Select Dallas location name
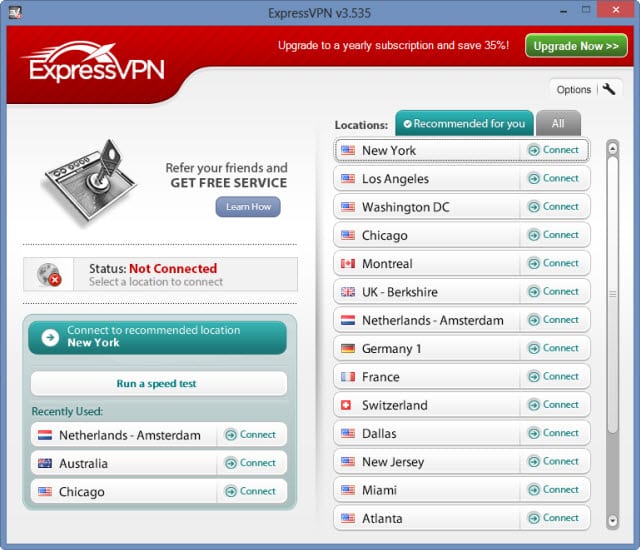The height and width of the screenshot is (550, 640). pos(379,433)
